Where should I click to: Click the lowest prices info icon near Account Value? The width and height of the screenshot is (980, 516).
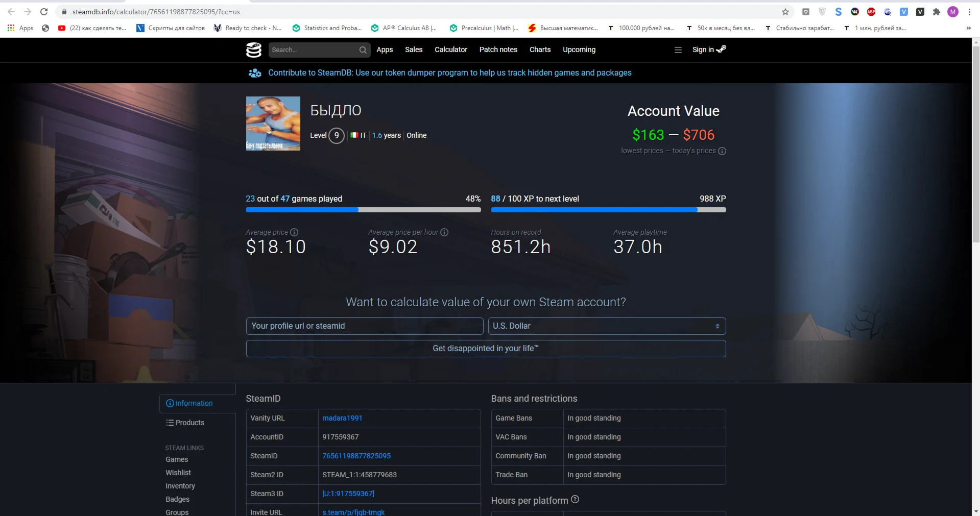click(722, 151)
